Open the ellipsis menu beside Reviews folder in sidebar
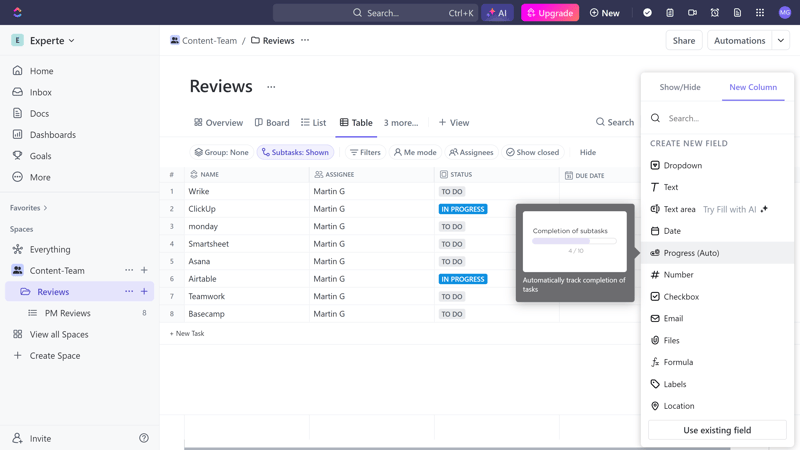This screenshot has width=800, height=450. 129,291
